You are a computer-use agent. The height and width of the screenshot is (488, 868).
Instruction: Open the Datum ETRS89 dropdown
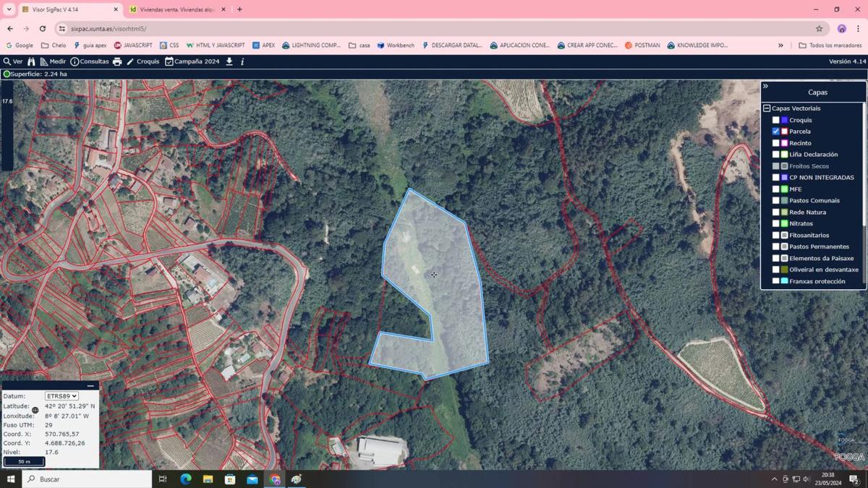[61, 396]
